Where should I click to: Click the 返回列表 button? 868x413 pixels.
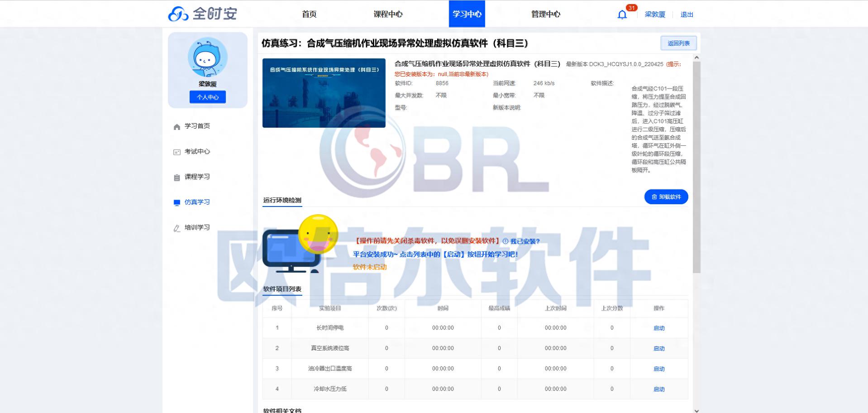click(678, 43)
